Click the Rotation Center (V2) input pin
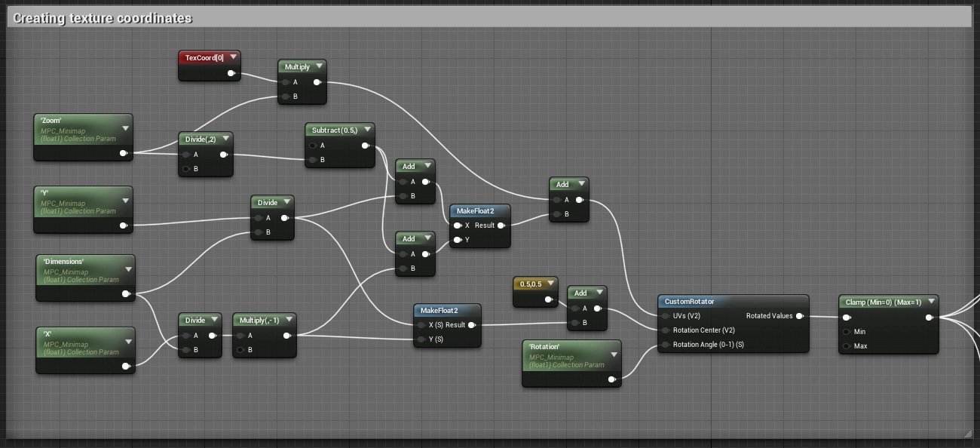 (665, 330)
